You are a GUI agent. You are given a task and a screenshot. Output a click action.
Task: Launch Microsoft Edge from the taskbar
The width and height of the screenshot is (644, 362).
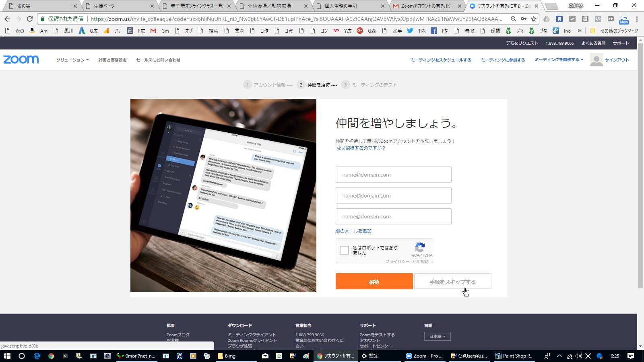[37, 356]
